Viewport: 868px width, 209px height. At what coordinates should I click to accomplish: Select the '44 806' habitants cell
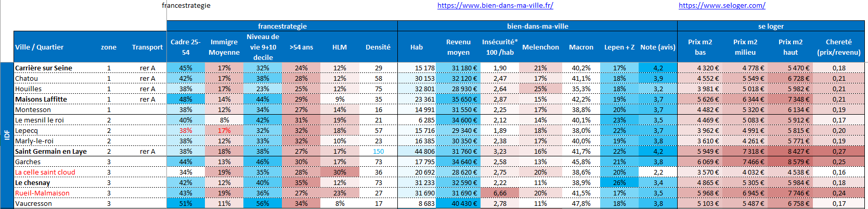(417, 151)
